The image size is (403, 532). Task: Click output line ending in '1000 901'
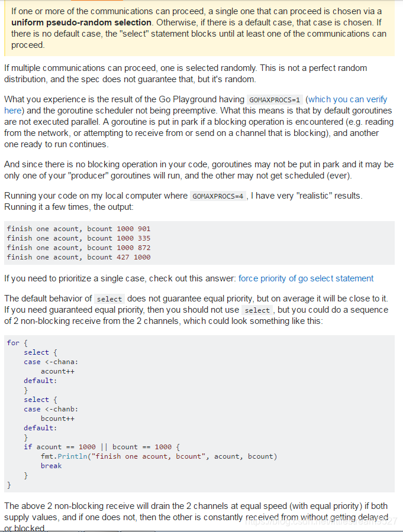coord(79,229)
